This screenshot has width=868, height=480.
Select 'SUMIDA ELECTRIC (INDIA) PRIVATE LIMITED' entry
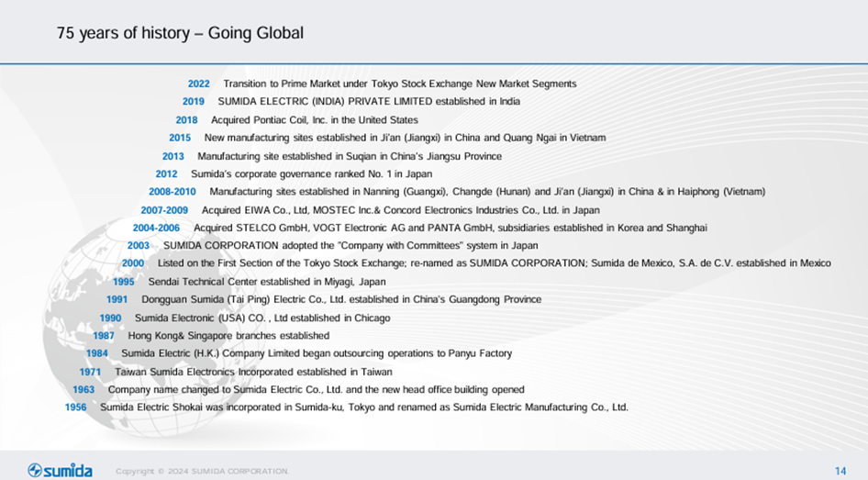pyautogui.click(x=369, y=101)
